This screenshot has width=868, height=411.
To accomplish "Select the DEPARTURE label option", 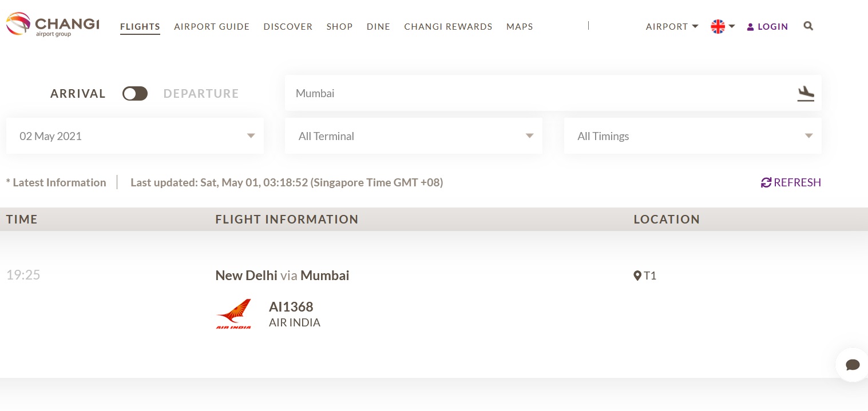I will pos(201,94).
